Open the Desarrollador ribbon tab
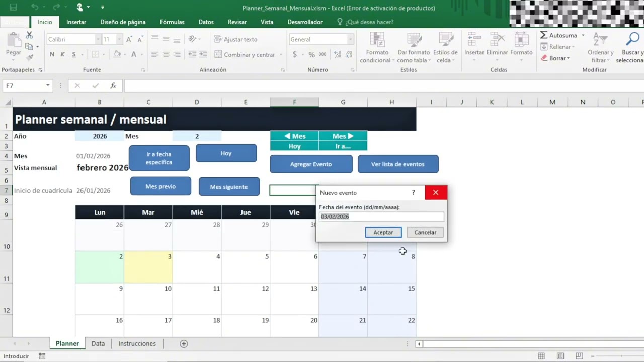The width and height of the screenshot is (644, 362). 305,22
